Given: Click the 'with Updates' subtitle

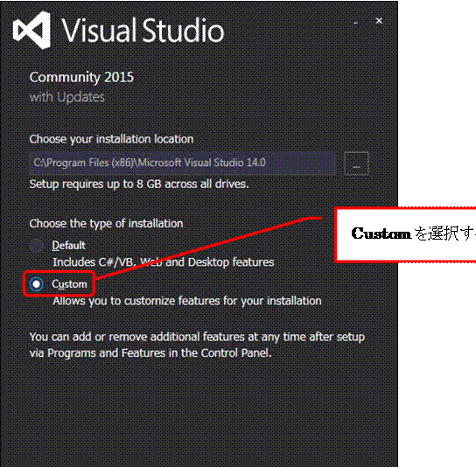Looking at the screenshot, I should coord(67,97).
